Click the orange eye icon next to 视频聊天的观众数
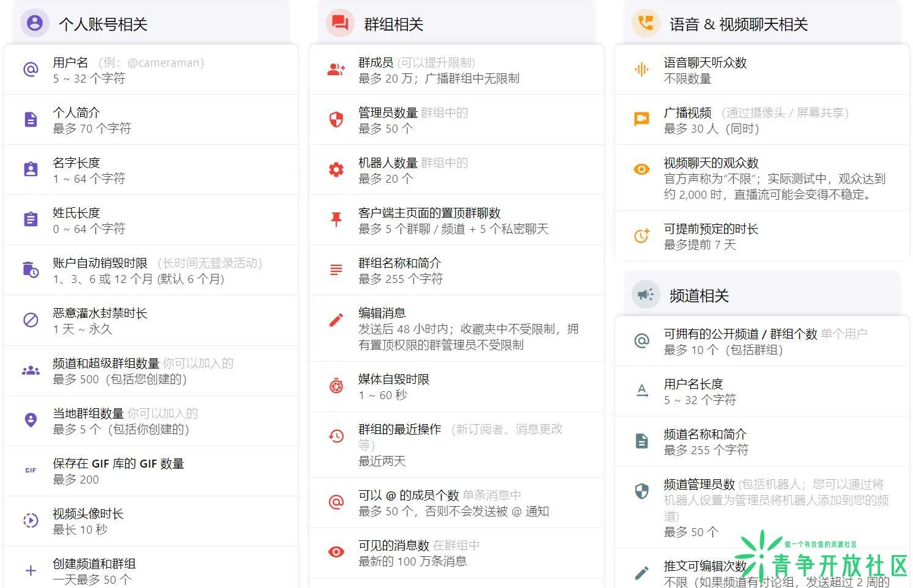Image resolution: width=913 pixels, height=588 pixels. pos(641,169)
